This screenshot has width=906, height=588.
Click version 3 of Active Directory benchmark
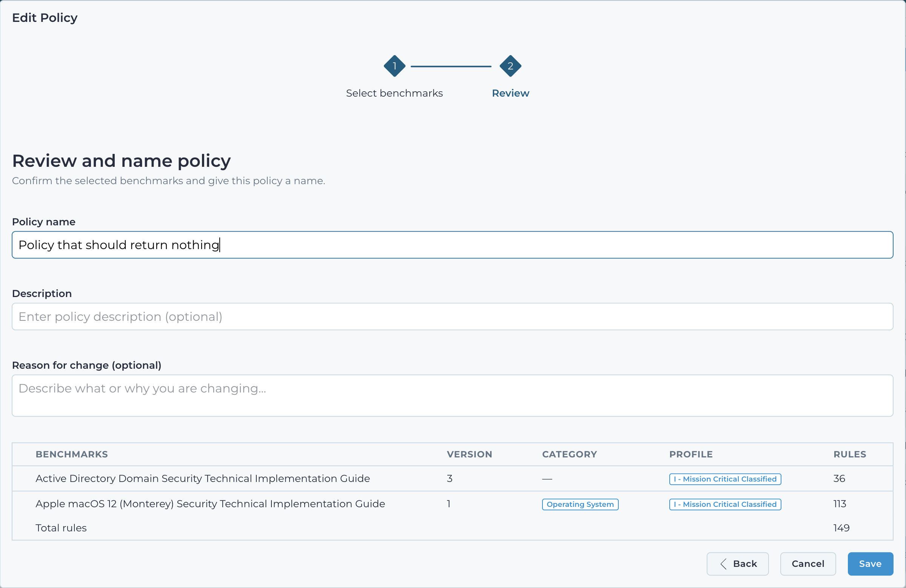click(450, 479)
